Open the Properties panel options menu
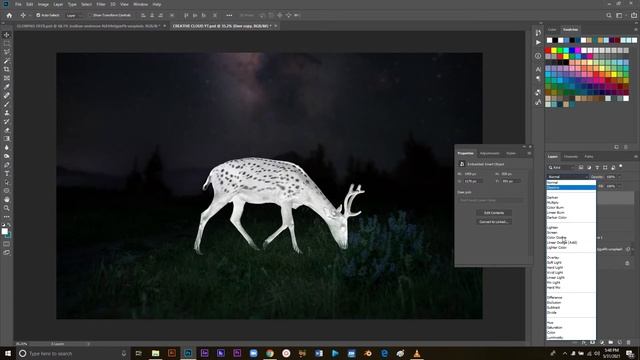Viewport: 640px width, 360px height. point(529,153)
